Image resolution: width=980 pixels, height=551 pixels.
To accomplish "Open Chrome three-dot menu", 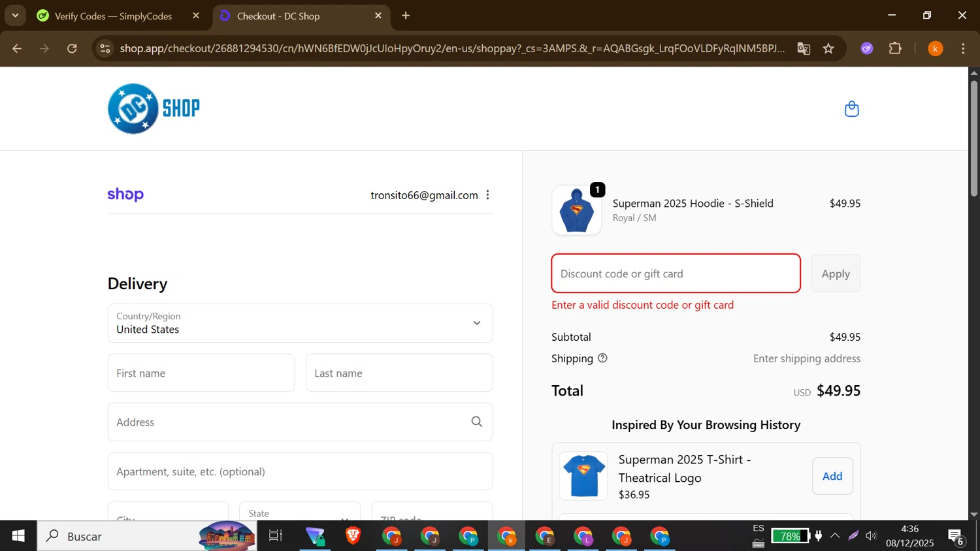I will click(963, 48).
